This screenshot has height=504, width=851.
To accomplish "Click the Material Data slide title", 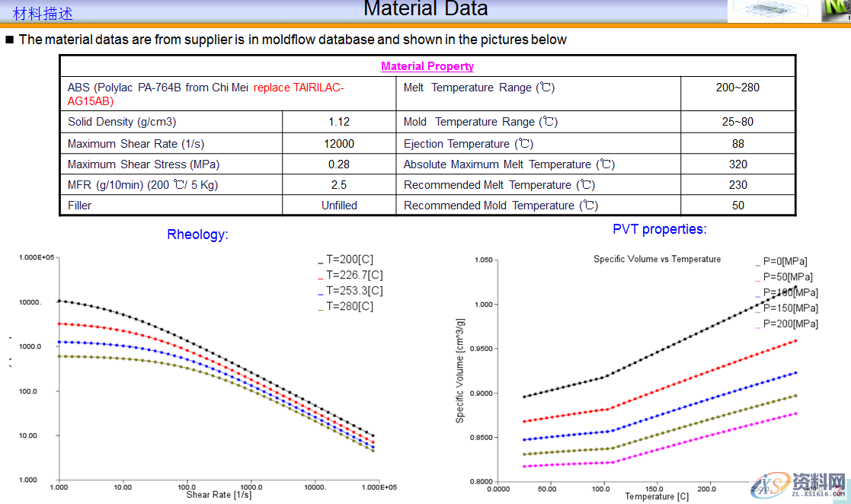I will [x=425, y=10].
